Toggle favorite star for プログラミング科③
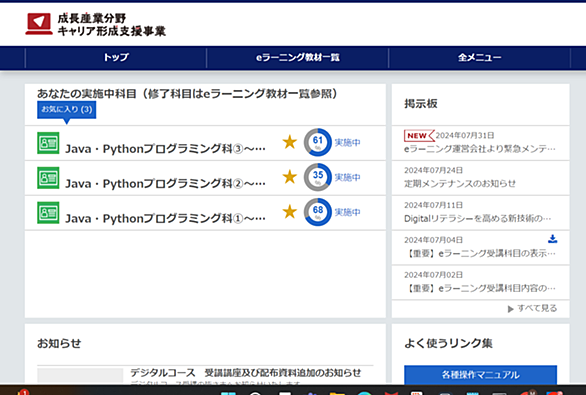The width and height of the screenshot is (586, 395). 290,142
